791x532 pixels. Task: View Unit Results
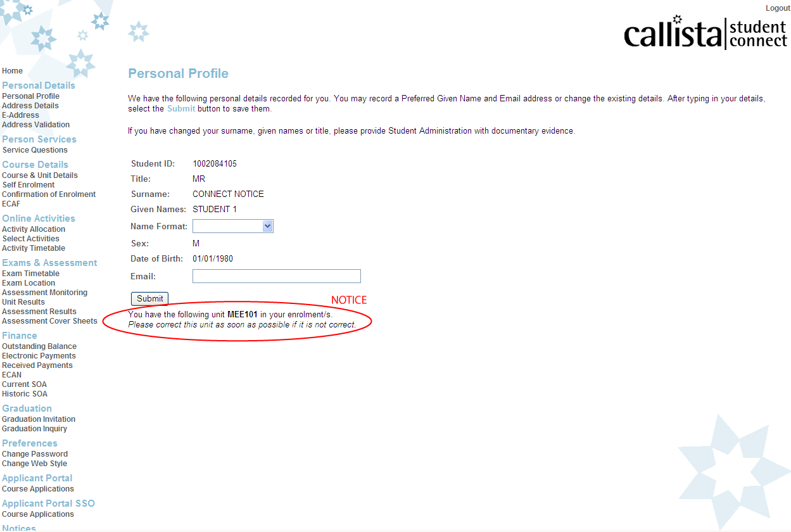23,302
